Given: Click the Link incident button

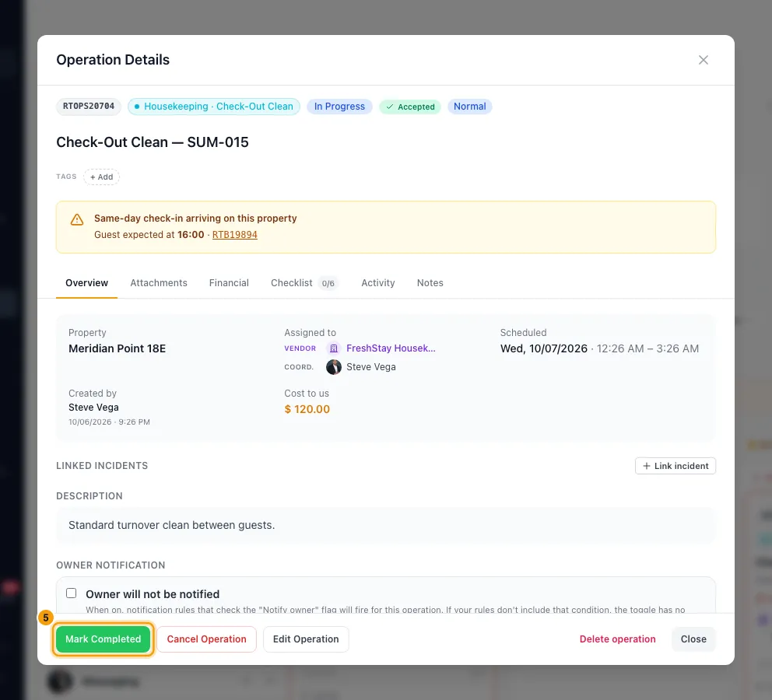Looking at the screenshot, I should tap(675, 466).
